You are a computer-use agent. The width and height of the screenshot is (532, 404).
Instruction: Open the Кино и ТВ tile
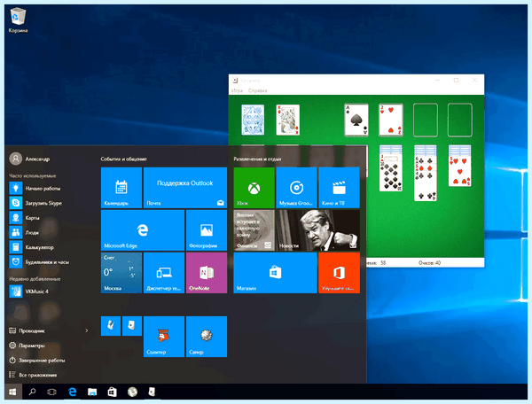339,188
